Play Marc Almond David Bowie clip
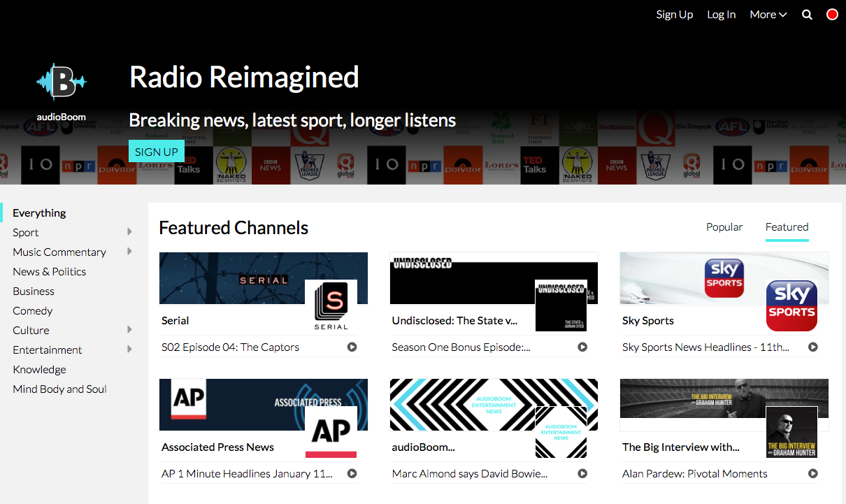 (582, 473)
